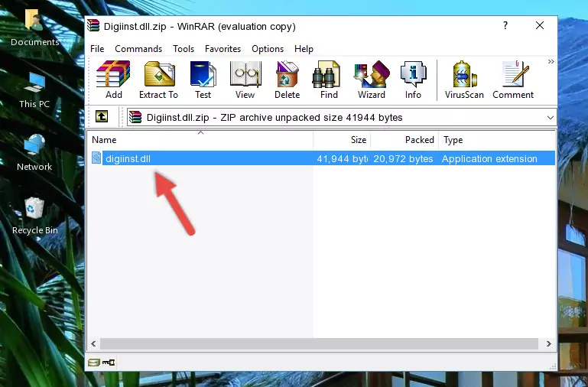Launch the Wizard tool
Viewport: 588px width, 387px height.
[x=372, y=80]
